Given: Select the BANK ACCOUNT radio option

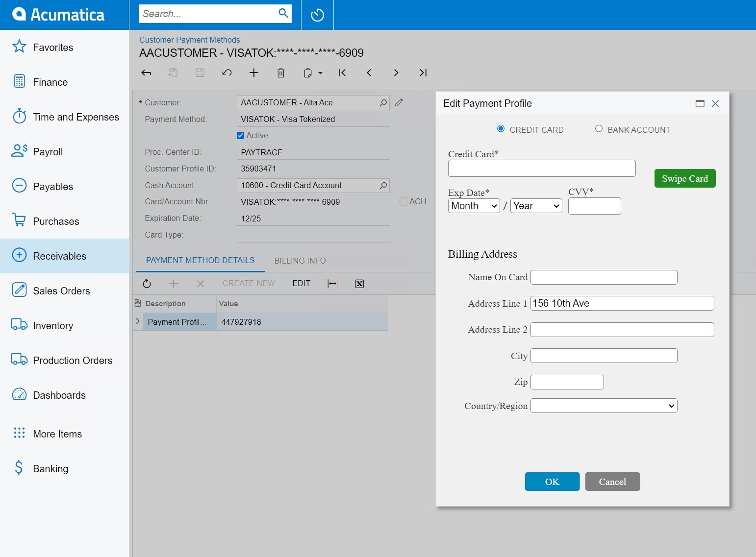Looking at the screenshot, I should (x=599, y=129).
